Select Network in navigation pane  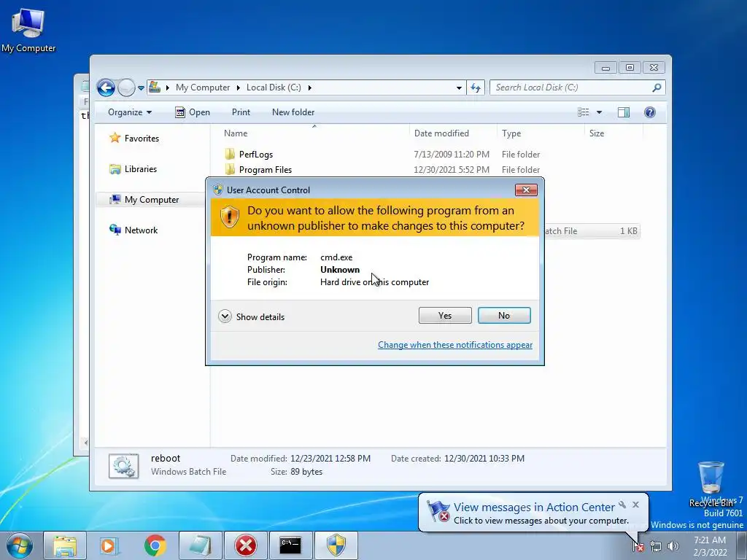(141, 230)
